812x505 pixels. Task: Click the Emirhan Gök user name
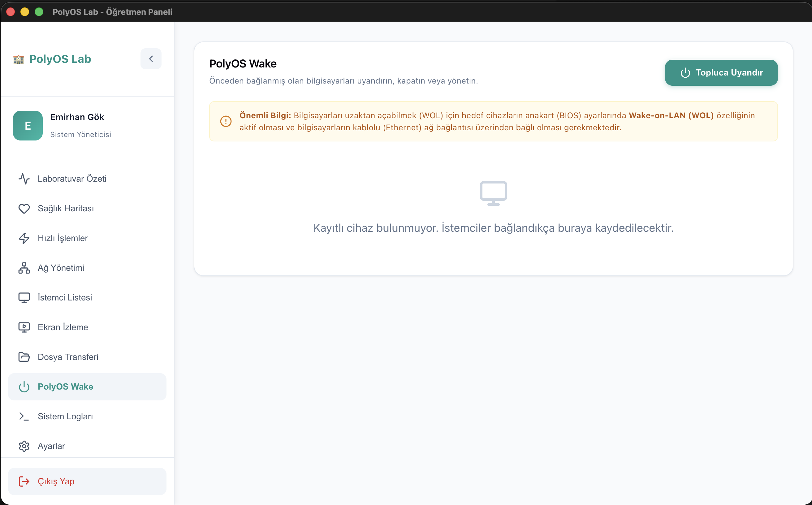click(77, 117)
